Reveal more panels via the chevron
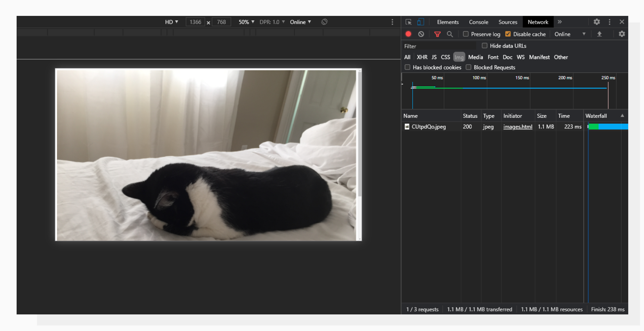 tap(560, 22)
